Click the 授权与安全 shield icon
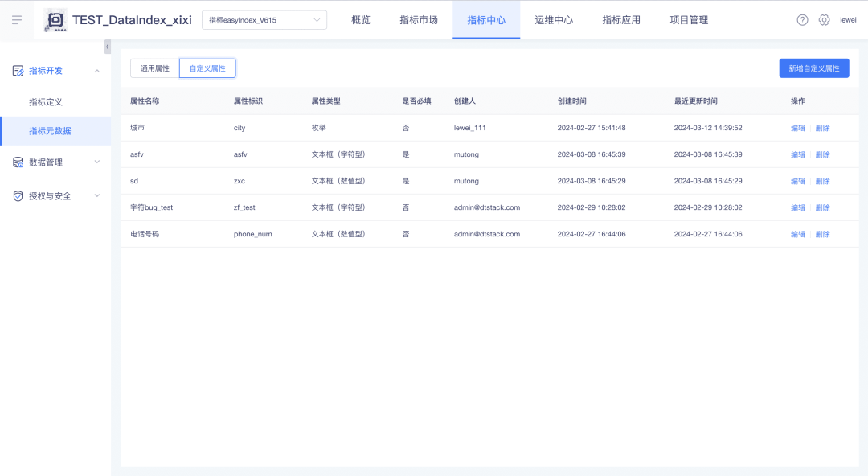This screenshot has width=868, height=476. [x=18, y=196]
